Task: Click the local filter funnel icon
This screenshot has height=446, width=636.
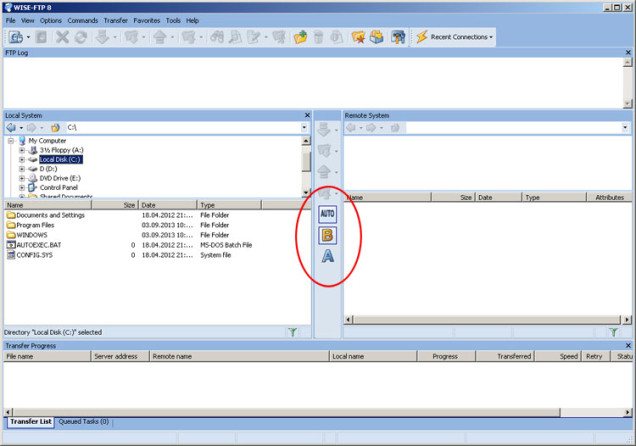Action: click(292, 331)
